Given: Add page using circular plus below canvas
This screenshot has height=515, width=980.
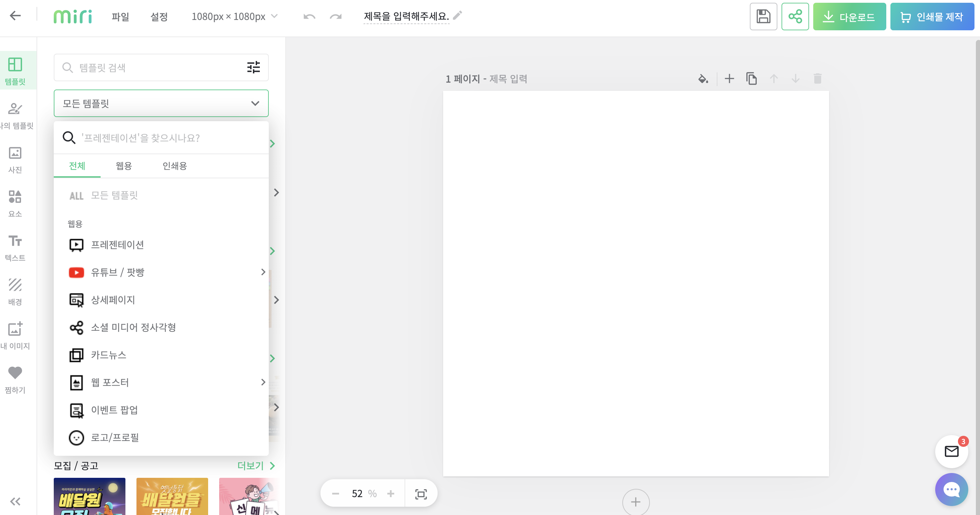Looking at the screenshot, I should pyautogui.click(x=636, y=502).
